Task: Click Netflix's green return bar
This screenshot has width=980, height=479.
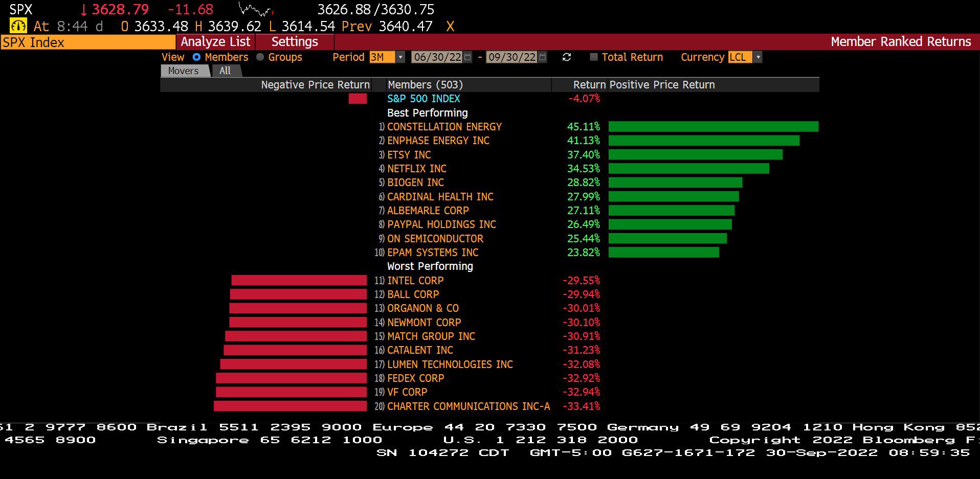Action: point(689,169)
